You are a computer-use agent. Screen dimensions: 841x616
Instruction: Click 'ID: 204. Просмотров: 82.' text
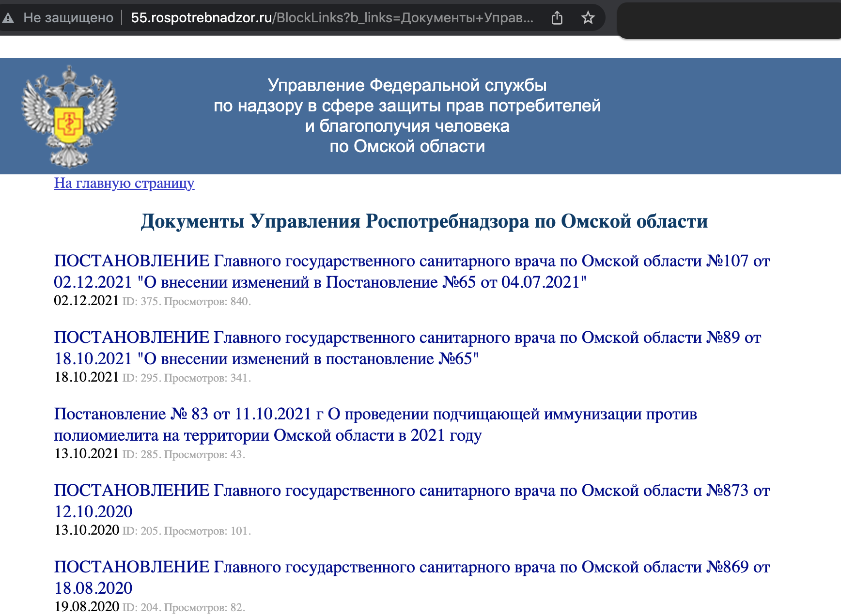[x=184, y=607]
